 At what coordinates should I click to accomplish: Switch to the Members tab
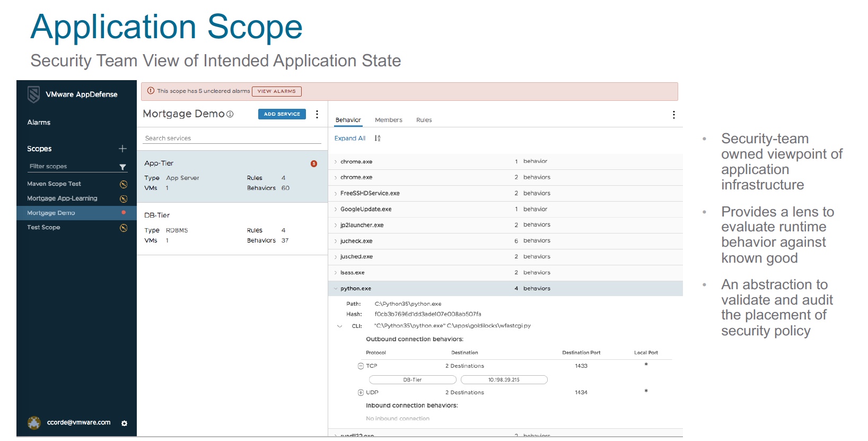tap(388, 120)
